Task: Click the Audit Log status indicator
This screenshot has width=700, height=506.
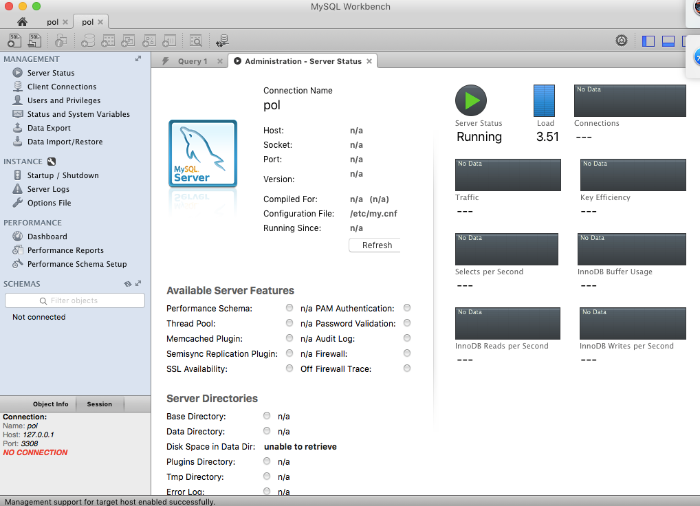Action: [x=407, y=338]
